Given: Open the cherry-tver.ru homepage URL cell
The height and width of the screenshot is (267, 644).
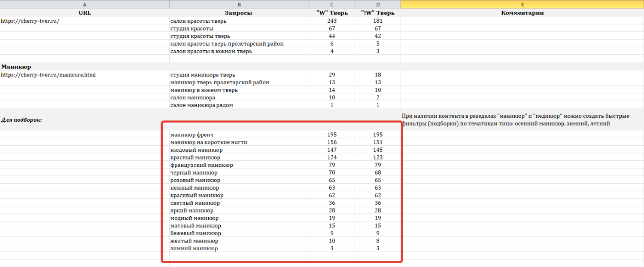Looking at the screenshot, I should point(30,21).
